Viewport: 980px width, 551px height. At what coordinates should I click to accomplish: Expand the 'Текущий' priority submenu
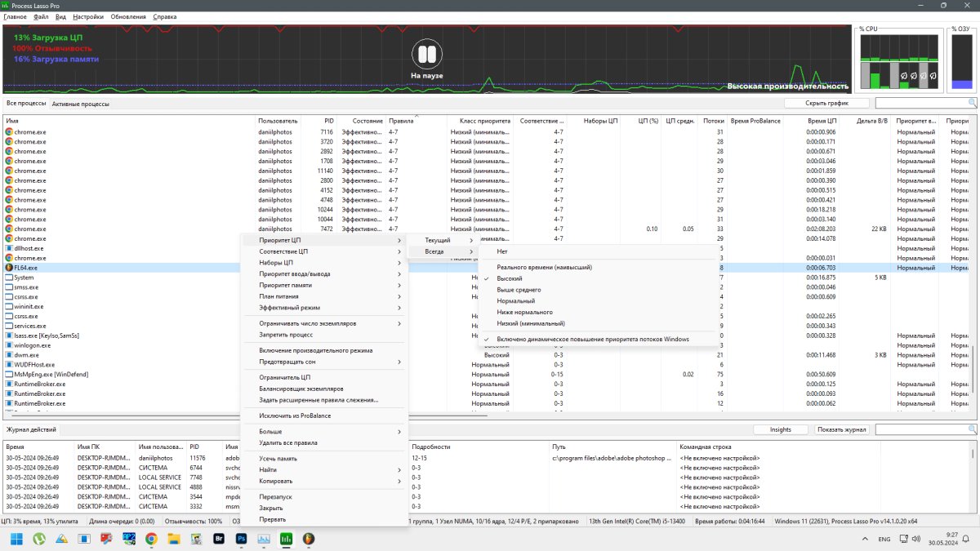pos(442,240)
